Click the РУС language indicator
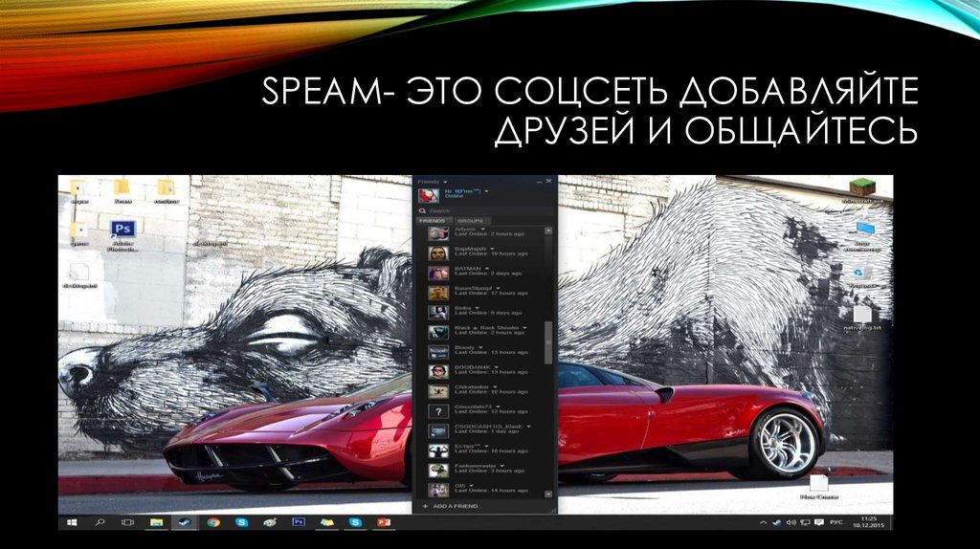 (x=836, y=522)
